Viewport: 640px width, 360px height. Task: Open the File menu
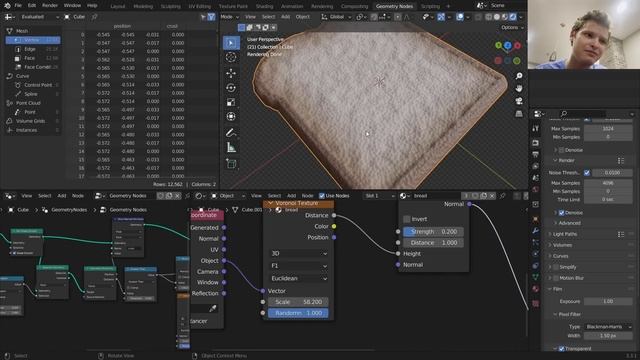[18, 6]
